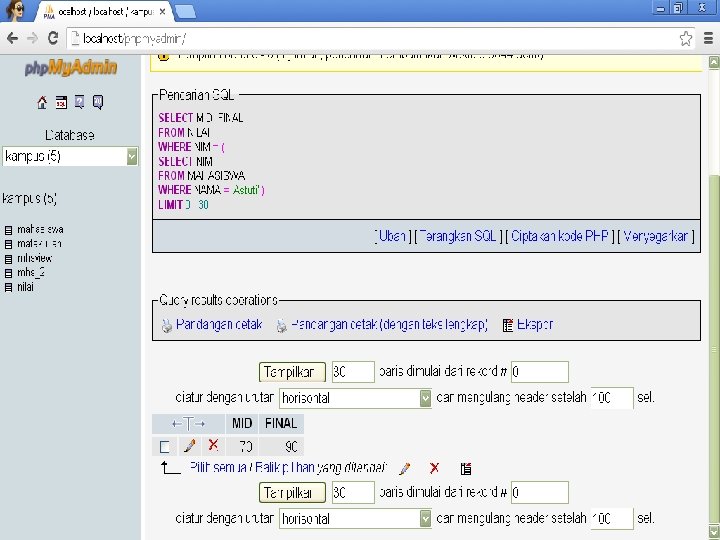Click upper repeat header field showing 100
This screenshot has width=720, height=540.
click(x=612, y=398)
